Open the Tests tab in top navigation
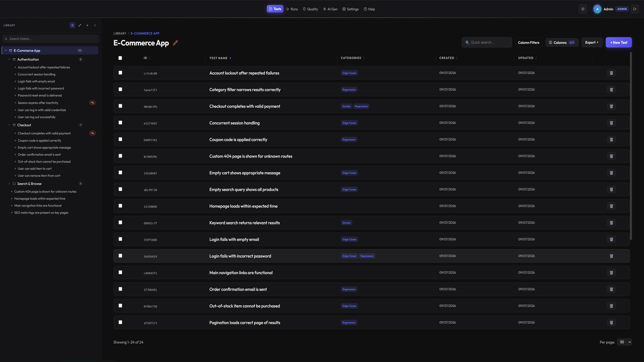Screen dimensions: 644x362 point(275,9)
